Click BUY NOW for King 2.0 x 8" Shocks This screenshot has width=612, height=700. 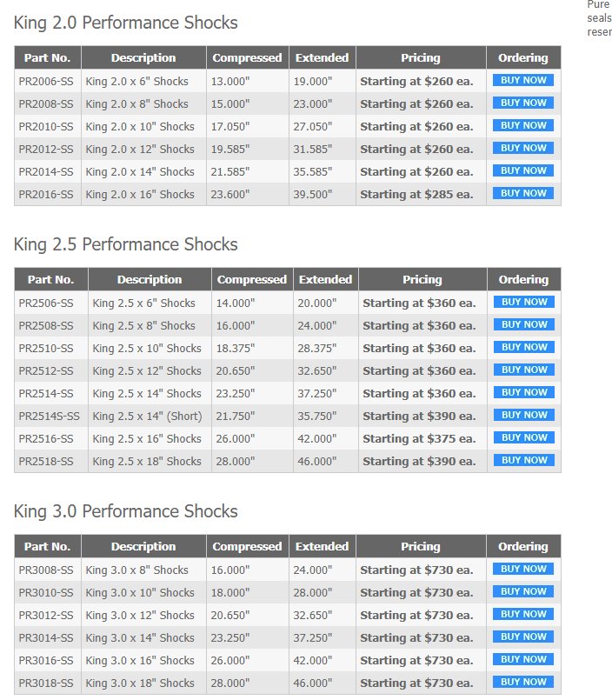(x=523, y=103)
